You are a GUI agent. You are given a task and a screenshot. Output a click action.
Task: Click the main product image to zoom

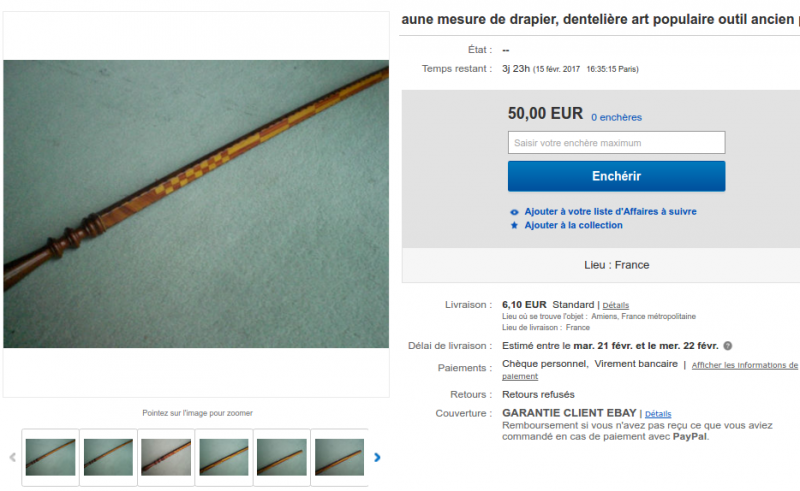click(x=196, y=204)
